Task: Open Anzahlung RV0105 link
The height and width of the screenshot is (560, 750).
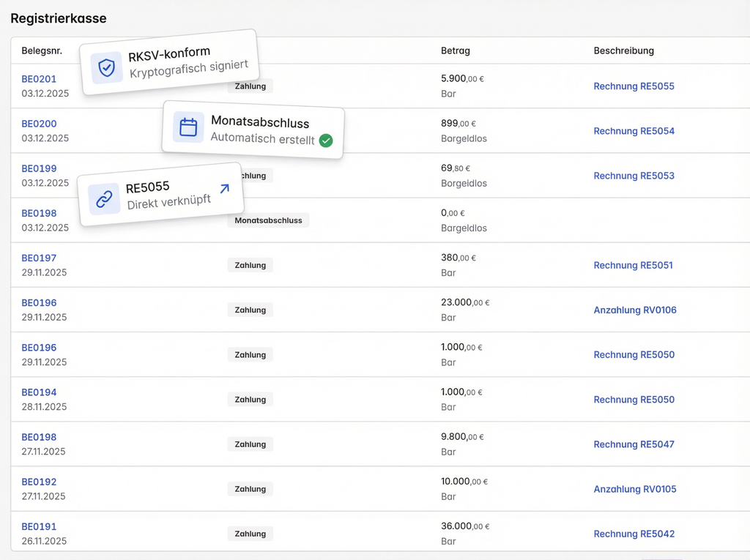Action: [x=634, y=489]
